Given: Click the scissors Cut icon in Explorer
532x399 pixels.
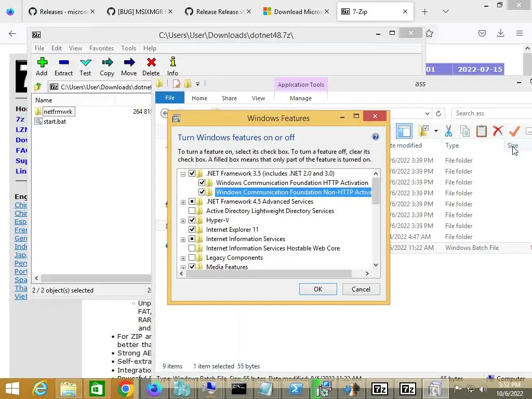Looking at the screenshot, I should point(448,130).
